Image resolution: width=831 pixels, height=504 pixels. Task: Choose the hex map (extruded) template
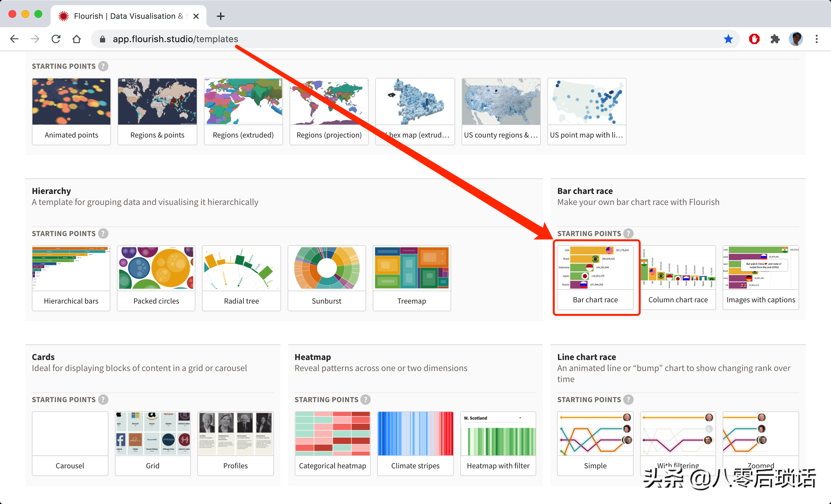415,112
